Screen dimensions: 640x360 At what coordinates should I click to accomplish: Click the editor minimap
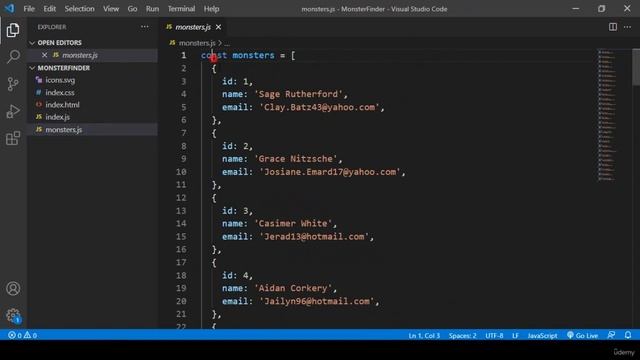(607, 115)
